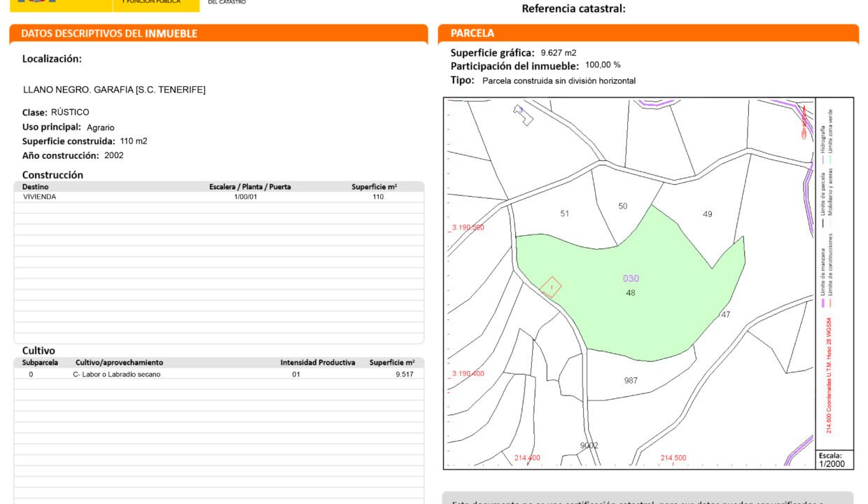This screenshot has height=504, width=868.
Task: Select the VIVIENDA row cell
Action: click(39, 197)
